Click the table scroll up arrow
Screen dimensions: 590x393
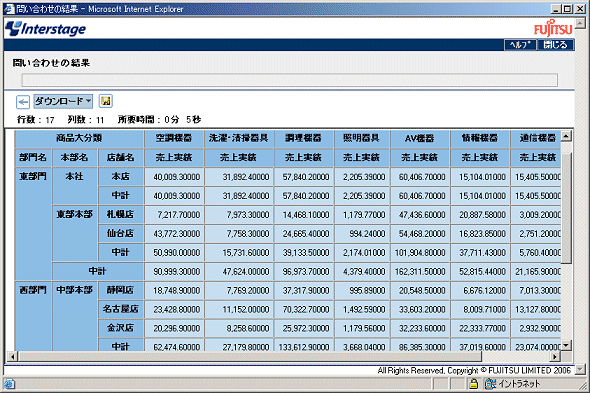pyautogui.click(x=566, y=136)
